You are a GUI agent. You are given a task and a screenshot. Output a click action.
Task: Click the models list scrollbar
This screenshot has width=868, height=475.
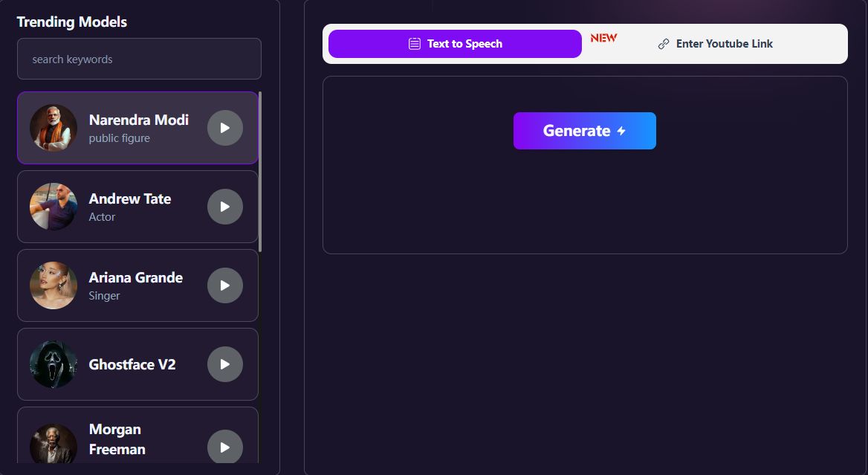coord(260,172)
